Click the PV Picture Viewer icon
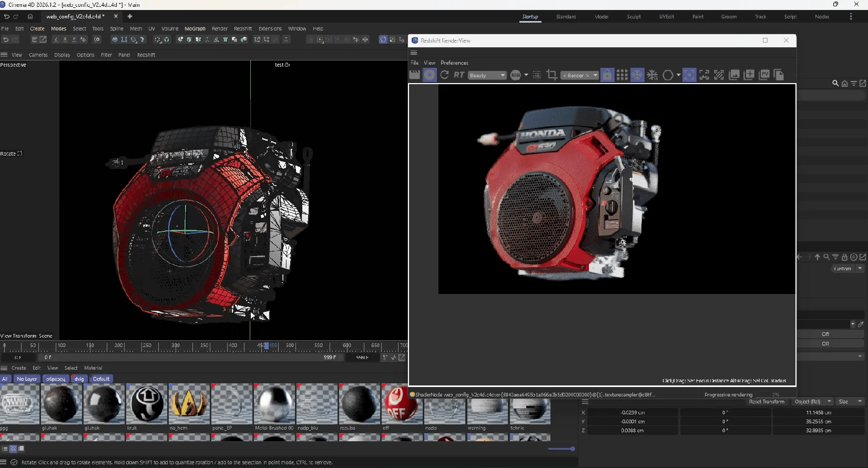The width and height of the screenshot is (868, 468). (x=764, y=75)
